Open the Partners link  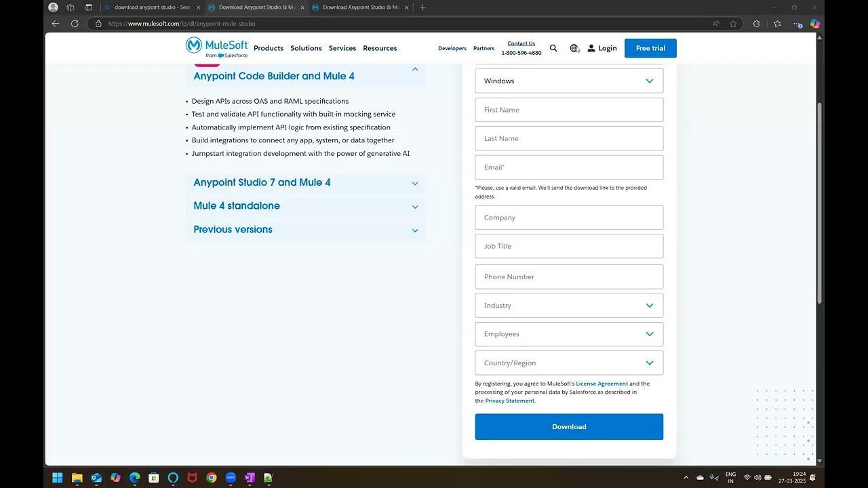484,48
